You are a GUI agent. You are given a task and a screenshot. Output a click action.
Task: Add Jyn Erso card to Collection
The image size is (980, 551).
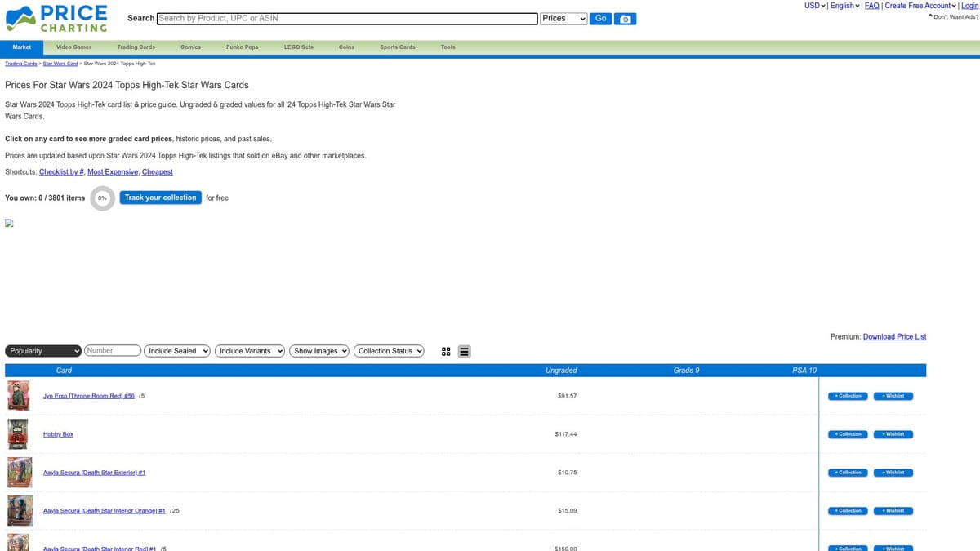coord(848,396)
